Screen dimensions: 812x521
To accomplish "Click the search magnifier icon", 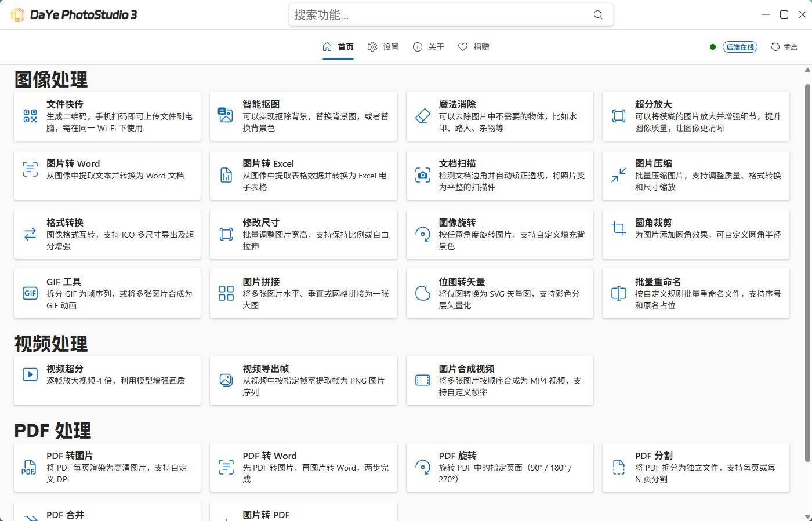I will pyautogui.click(x=598, y=15).
